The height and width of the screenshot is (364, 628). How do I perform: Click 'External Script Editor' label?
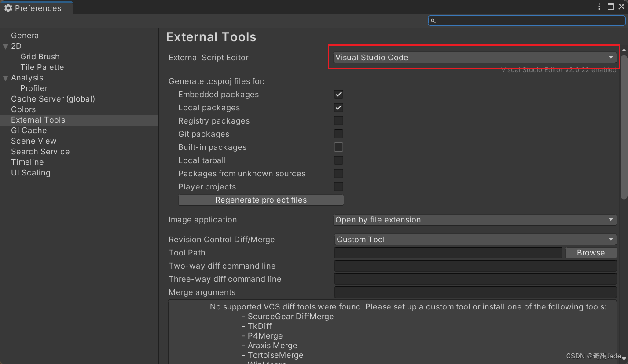209,58
